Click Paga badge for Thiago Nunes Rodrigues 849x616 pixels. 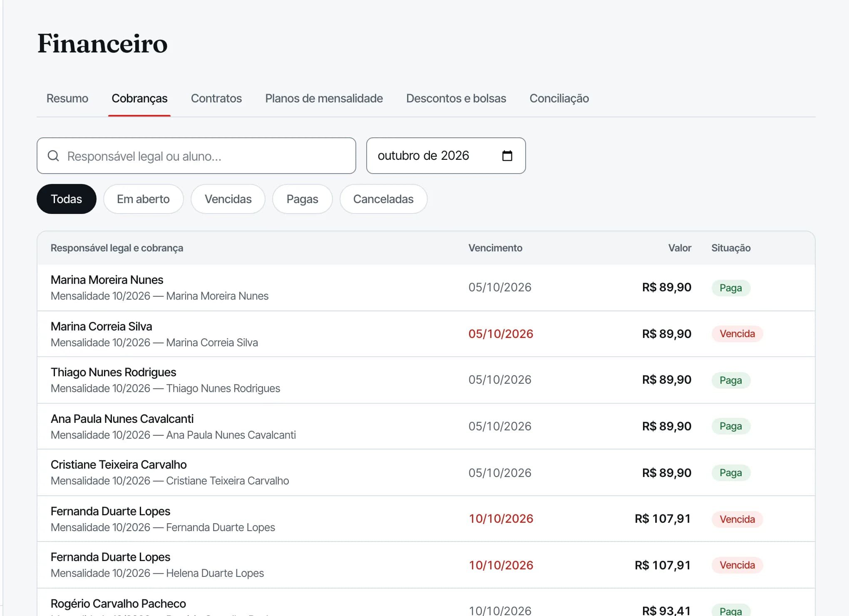731,380
